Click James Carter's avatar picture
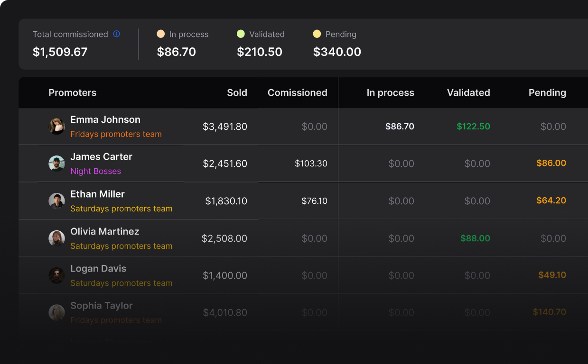The height and width of the screenshot is (364, 588). pyautogui.click(x=56, y=163)
